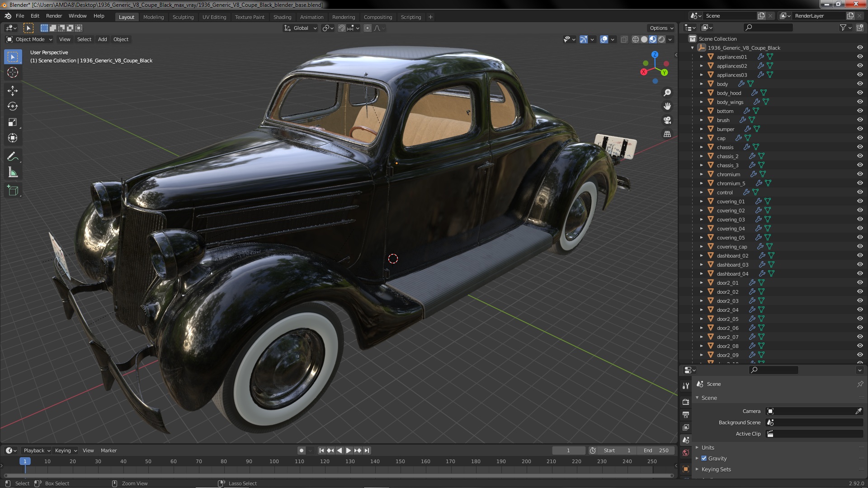This screenshot has width=868, height=488.
Task: Open the Object Mode dropdown
Action: (29, 39)
